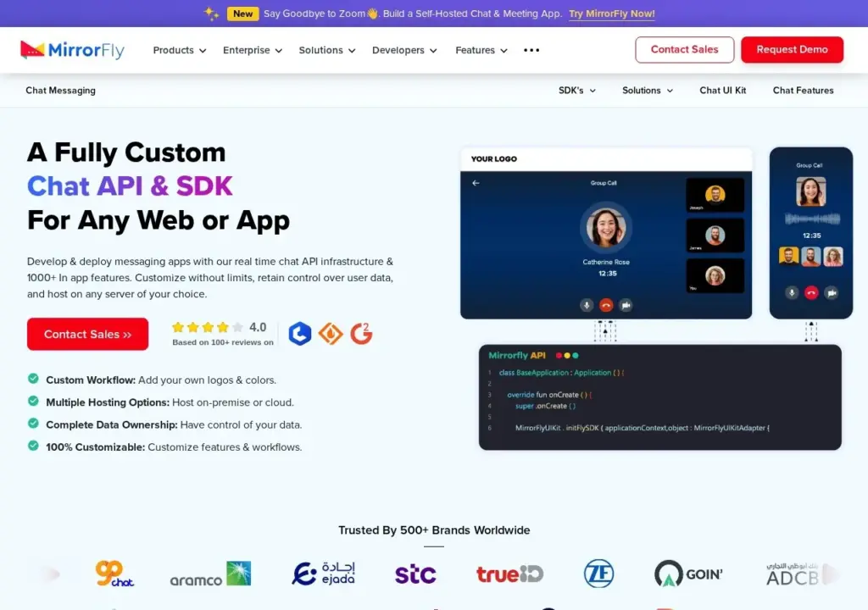
Task: Expand the SDK's sub-navigation dropdown
Action: click(576, 90)
